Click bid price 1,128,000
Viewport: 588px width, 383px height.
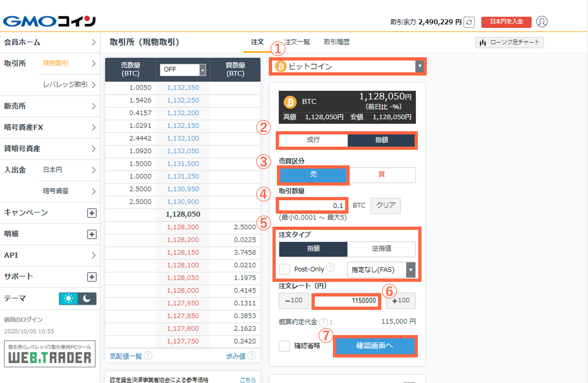(x=183, y=291)
